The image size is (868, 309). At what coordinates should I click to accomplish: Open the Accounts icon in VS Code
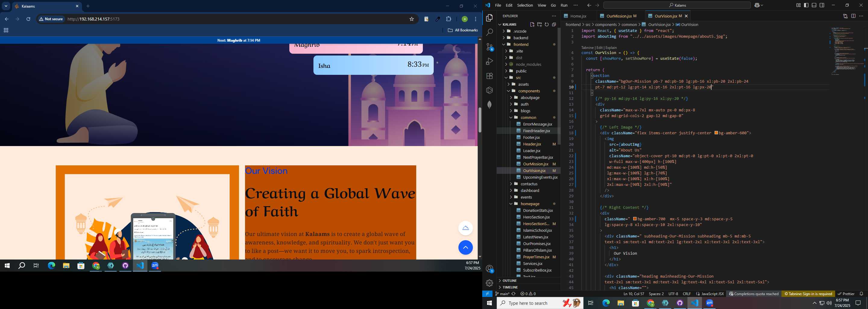coord(489,269)
